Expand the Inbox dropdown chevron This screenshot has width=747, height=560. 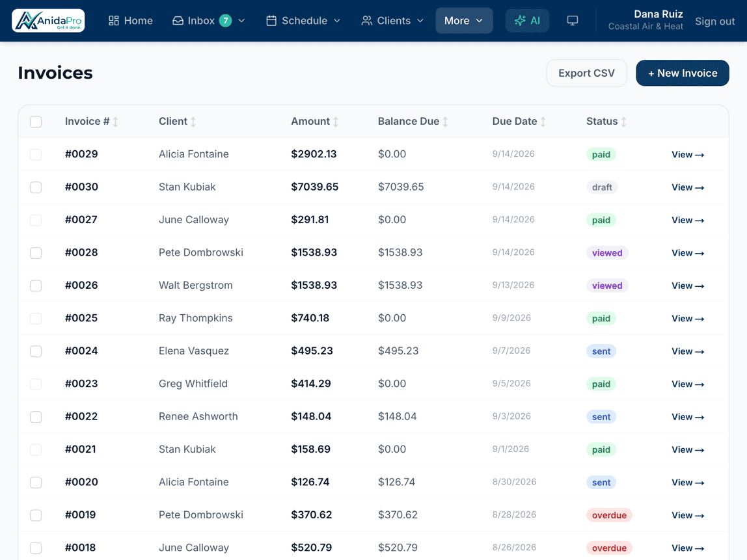click(241, 20)
